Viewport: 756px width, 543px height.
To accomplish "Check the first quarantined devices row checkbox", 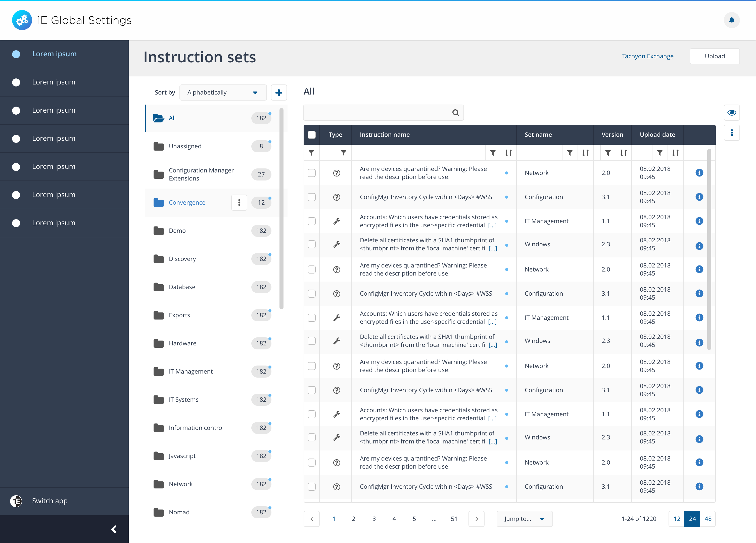I will tap(311, 173).
